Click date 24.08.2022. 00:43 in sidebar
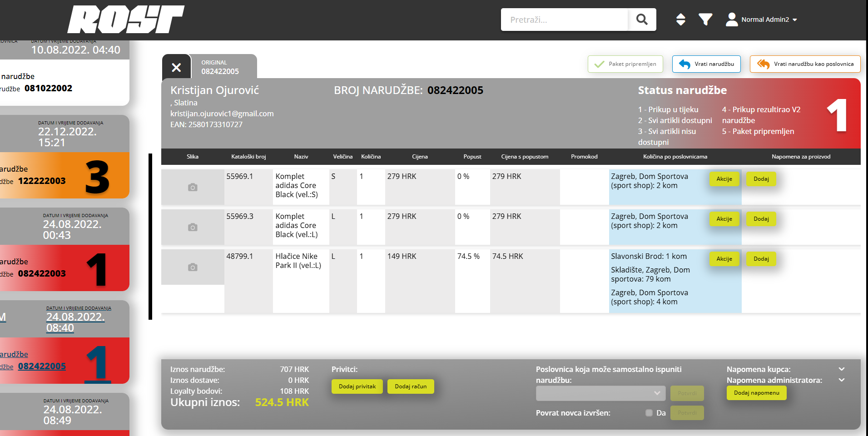Screen dimensions: 868x436 (72, 230)
